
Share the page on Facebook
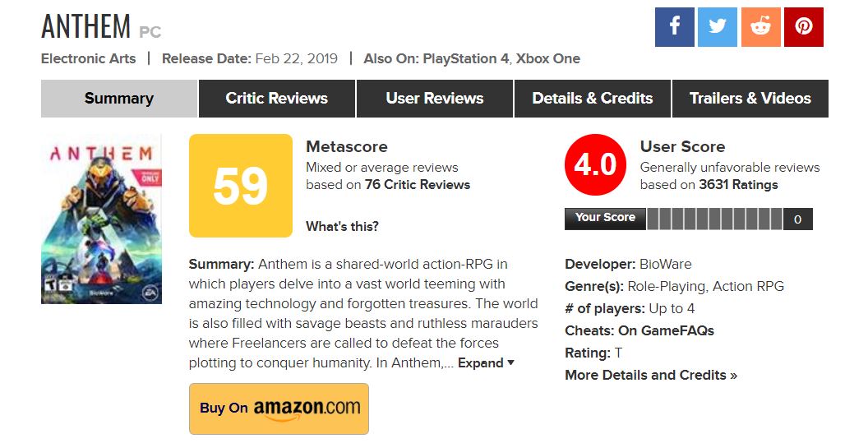[674, 27]
